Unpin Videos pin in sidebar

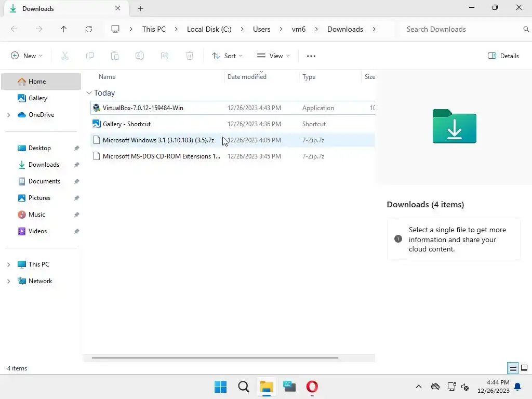(x=77, y=231)
